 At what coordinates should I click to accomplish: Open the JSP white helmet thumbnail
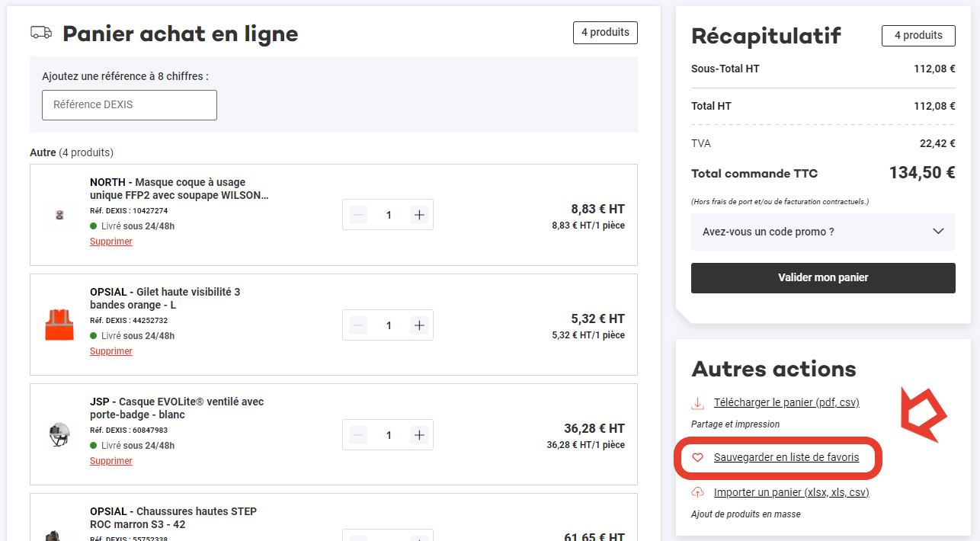point(59,434)
